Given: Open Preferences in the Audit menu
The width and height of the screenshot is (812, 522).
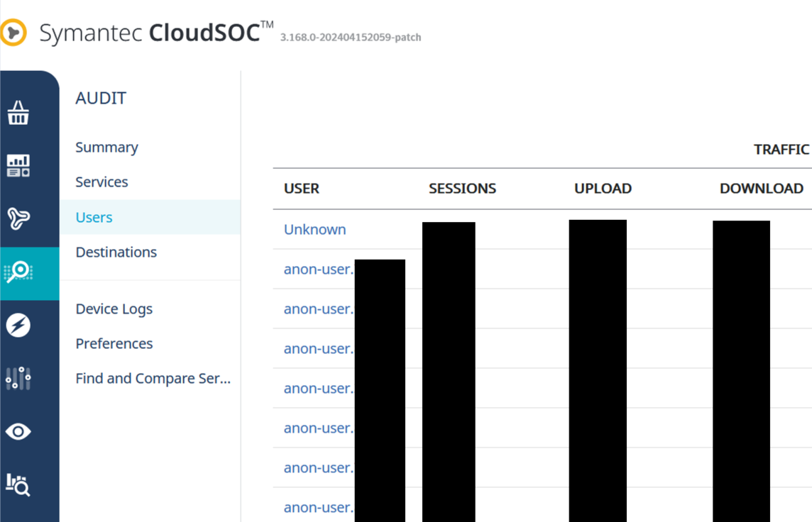Looking at the screenshot, I should pos(114,344).
